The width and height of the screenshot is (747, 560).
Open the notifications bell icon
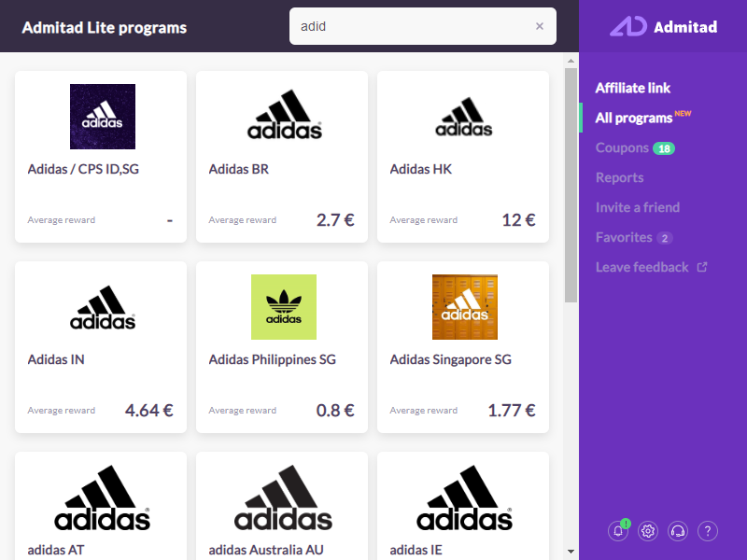pos(618,530)
